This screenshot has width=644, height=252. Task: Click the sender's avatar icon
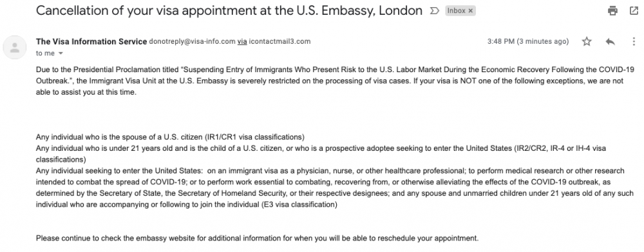coord(15,47)
